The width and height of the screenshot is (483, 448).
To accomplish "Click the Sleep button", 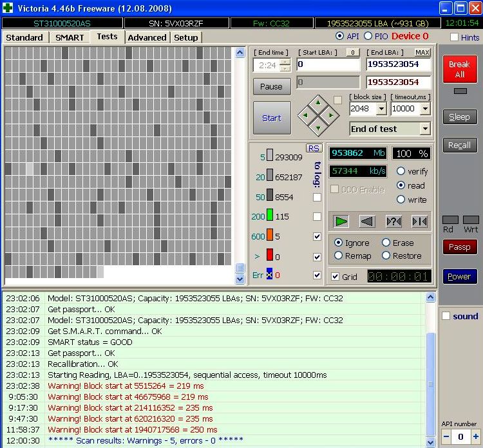I will pyautogui.click(x=460, y=117).
